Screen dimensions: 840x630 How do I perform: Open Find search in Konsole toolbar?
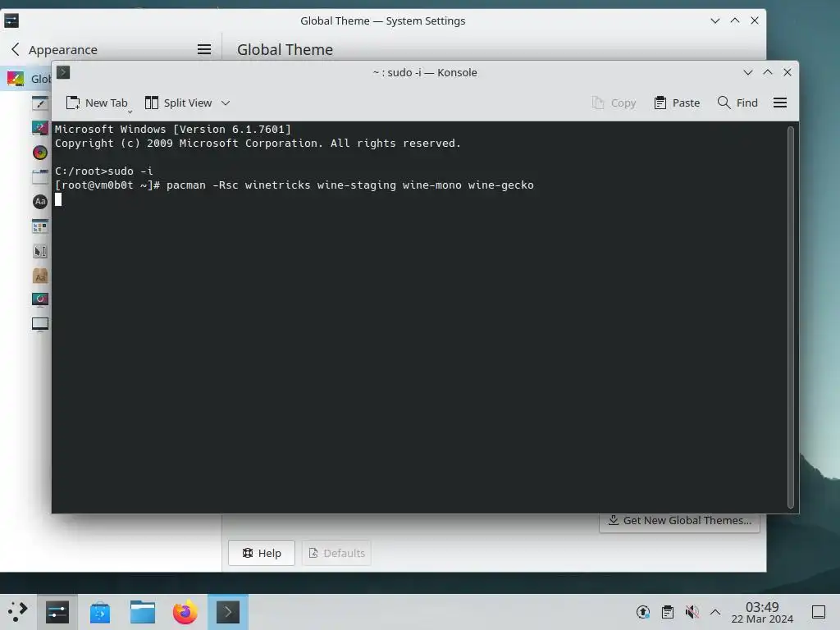(737, 103)
